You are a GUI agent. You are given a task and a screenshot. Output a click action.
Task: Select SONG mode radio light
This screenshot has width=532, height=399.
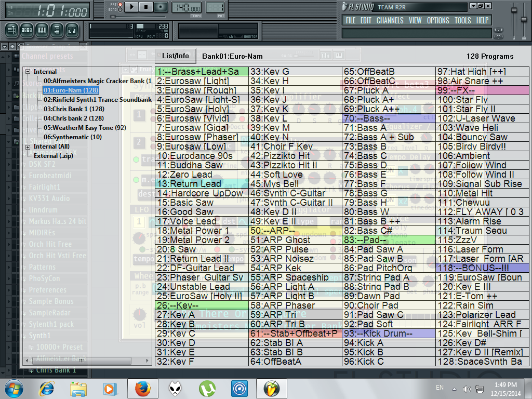point(120,10)
